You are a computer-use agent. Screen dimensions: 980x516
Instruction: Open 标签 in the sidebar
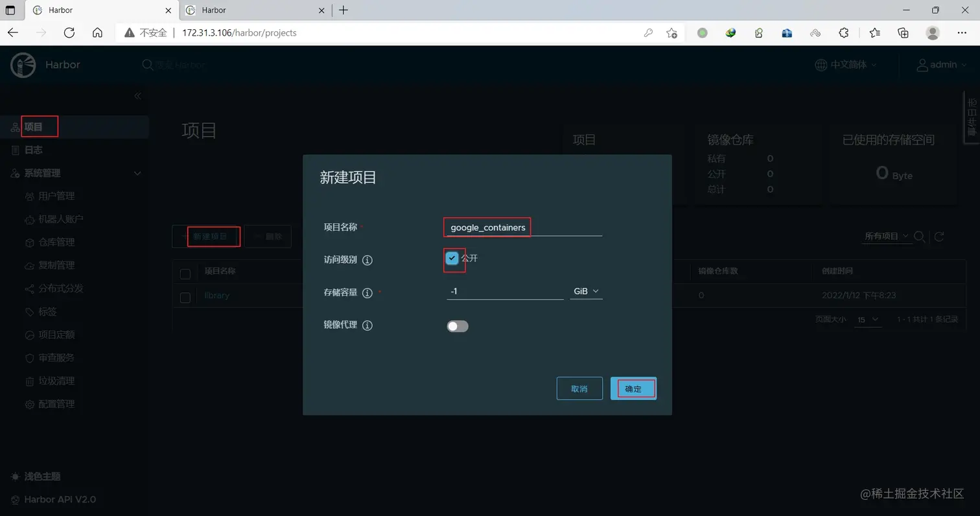click(x=47, y=312)
